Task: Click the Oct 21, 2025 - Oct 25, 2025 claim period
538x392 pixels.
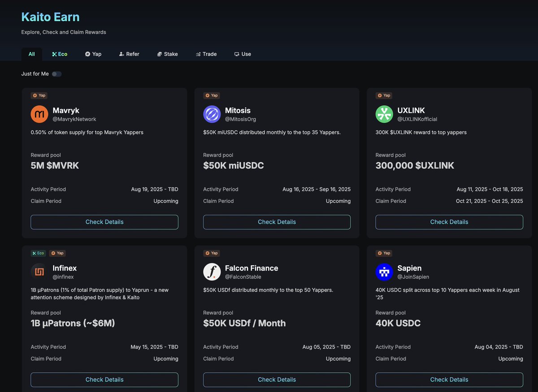Action: point(490,201)
